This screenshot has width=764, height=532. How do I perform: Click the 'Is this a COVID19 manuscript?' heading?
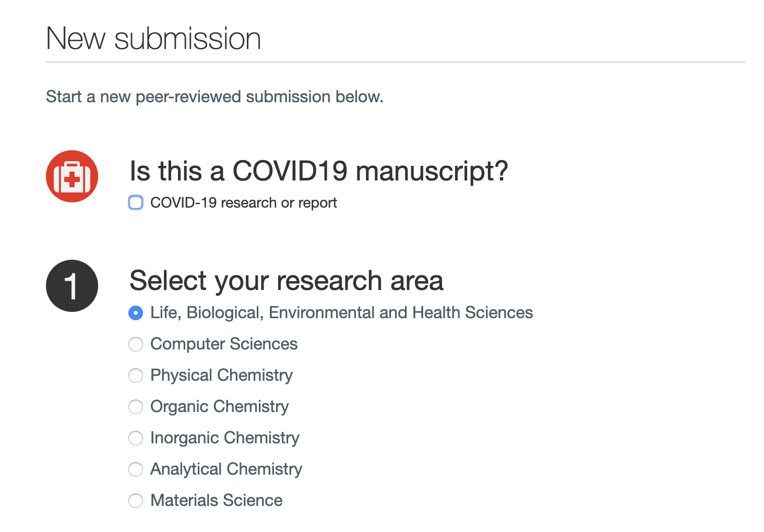(319, 171)
